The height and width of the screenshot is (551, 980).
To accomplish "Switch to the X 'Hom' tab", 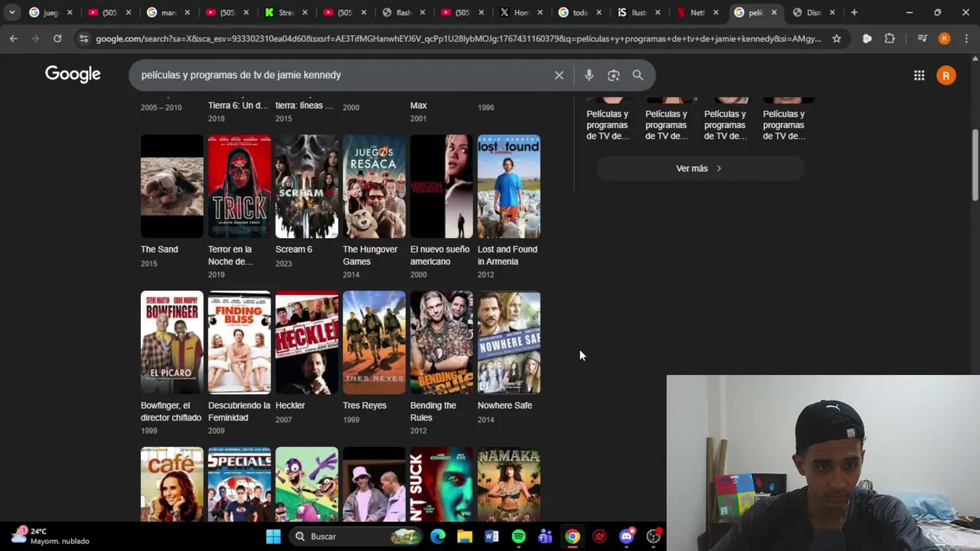I will tap(521, 12).
